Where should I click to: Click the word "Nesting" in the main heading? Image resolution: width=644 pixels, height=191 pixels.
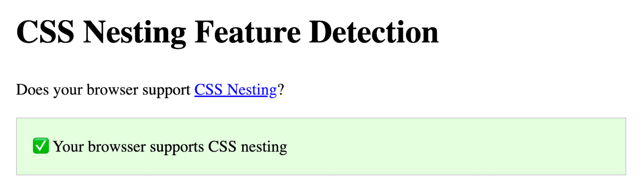134,32
